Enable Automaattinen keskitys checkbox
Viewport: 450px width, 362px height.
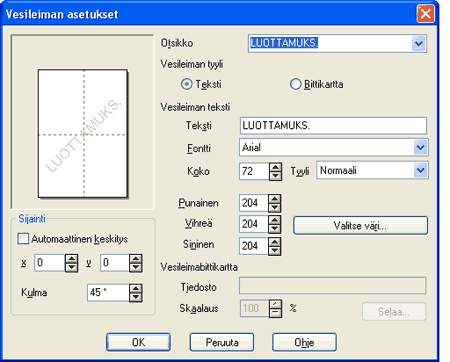[x=23, y=239]
